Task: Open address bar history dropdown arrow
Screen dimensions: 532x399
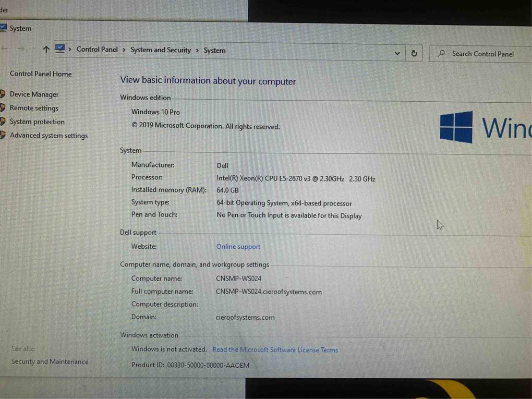Action: pyautogui.click(x=397, y=53)
